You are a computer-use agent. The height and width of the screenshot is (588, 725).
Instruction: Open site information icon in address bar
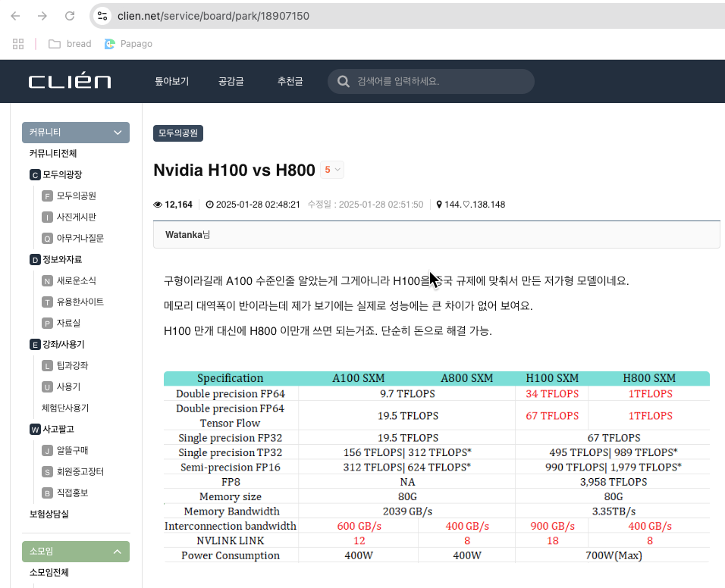coord(102,16)
